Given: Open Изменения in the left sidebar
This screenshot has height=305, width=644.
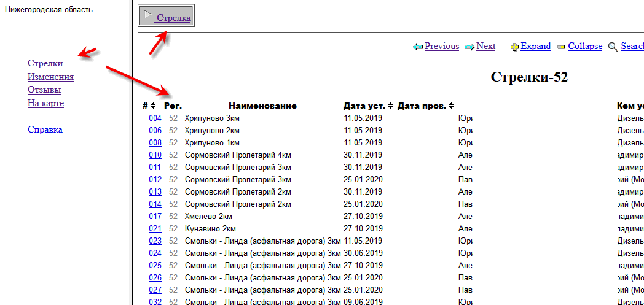Looking at the screenshot, I should point(50,77).
